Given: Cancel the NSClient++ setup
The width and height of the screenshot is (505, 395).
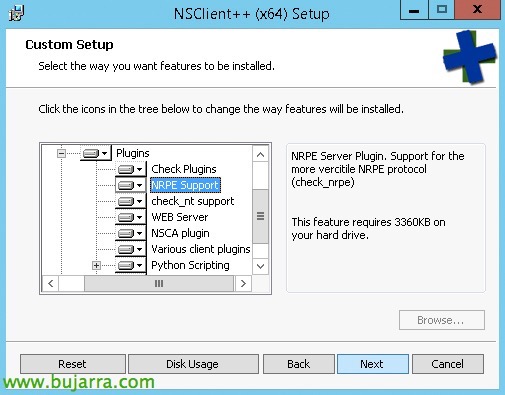Looking at the screenshot, I should pos(448,364).
